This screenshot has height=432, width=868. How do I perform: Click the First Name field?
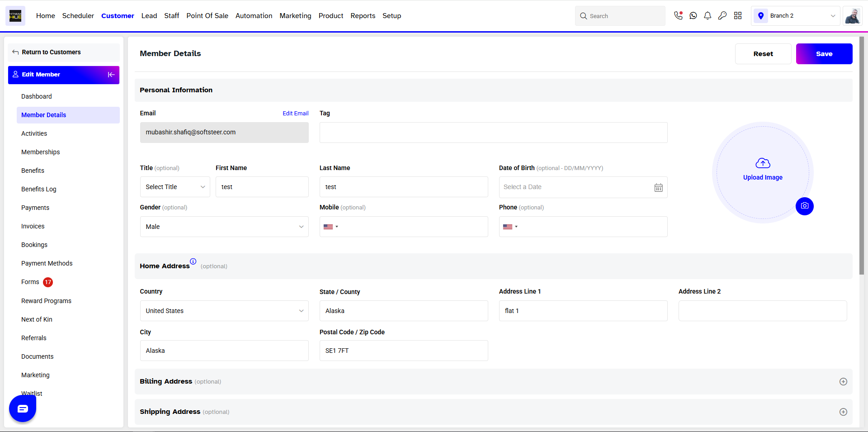coord(262,187)
